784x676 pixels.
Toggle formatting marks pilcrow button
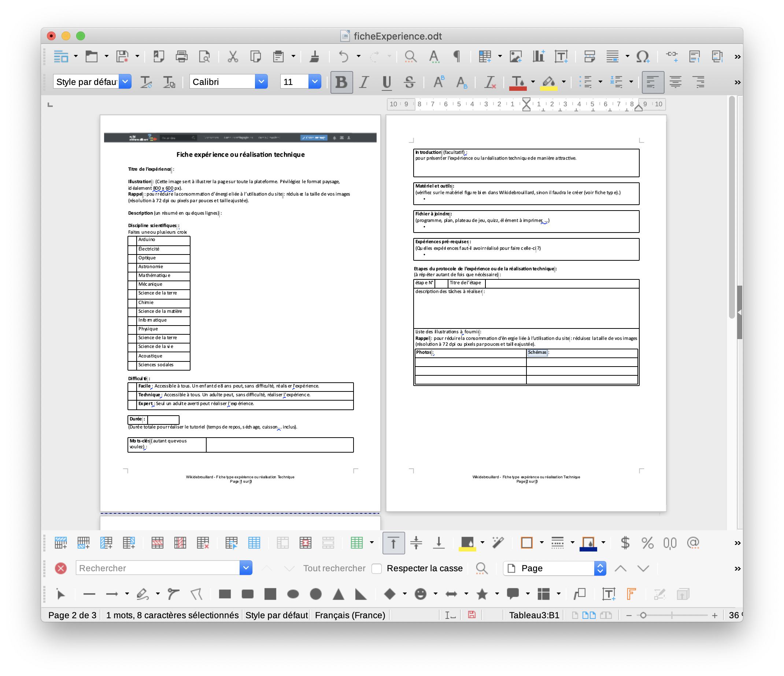(457, 57)
